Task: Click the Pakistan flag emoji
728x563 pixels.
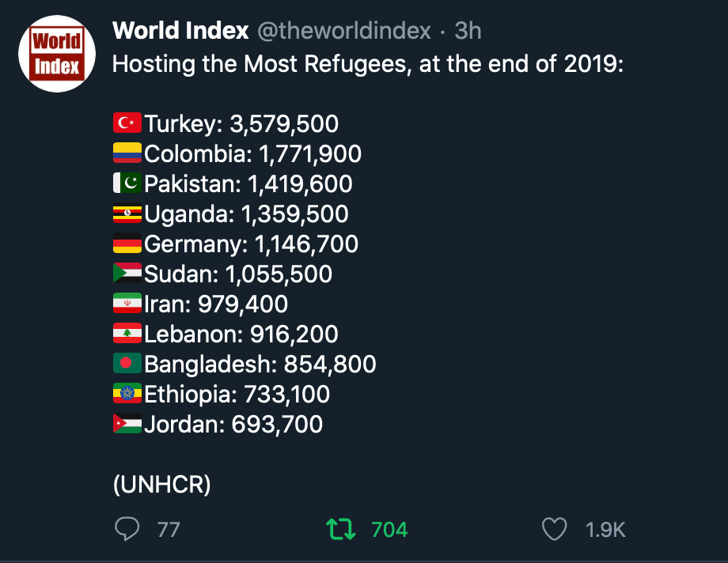Action: pos(127,183)
